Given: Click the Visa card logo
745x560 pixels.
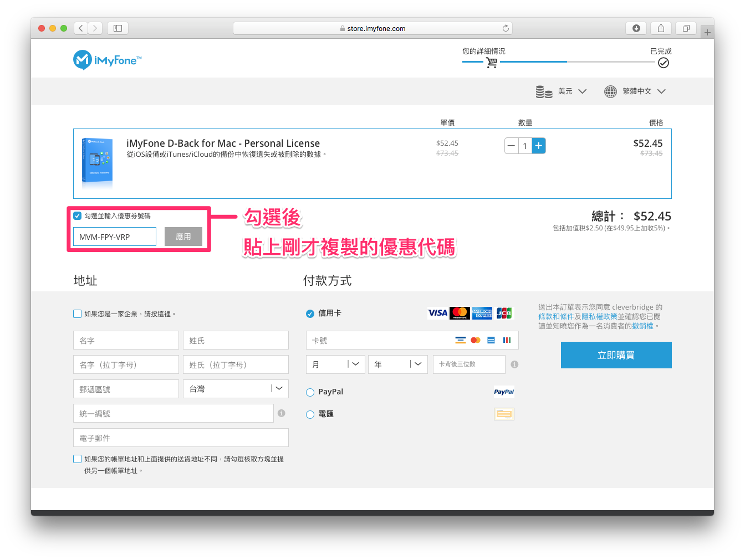Looking at the screenshot, I should pos(437,313).
